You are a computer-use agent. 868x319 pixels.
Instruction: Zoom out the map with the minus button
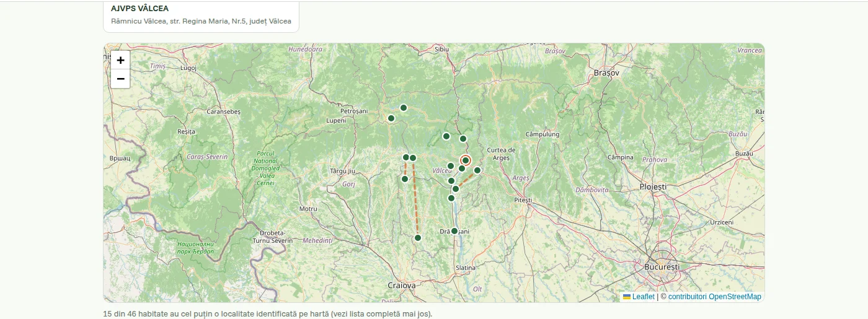[x=120, y=79]
